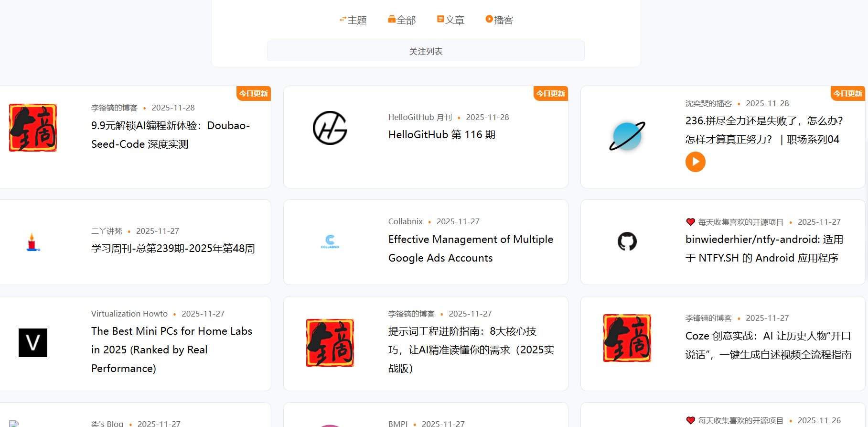Image resolution: width=868 pixels, height=427 pixels.
Task: Open binwiederhier/ntfy-android project link
Action: pyautogui.click(x=764, y=249)
